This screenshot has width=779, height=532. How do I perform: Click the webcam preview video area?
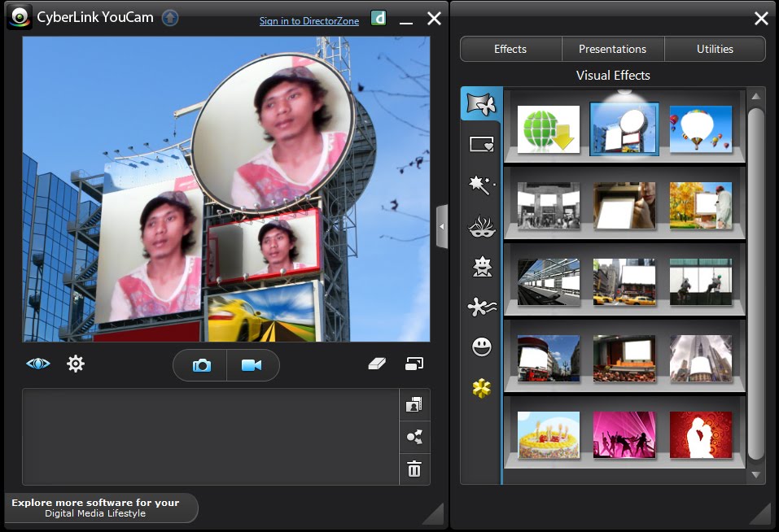(x=226, y=189)
